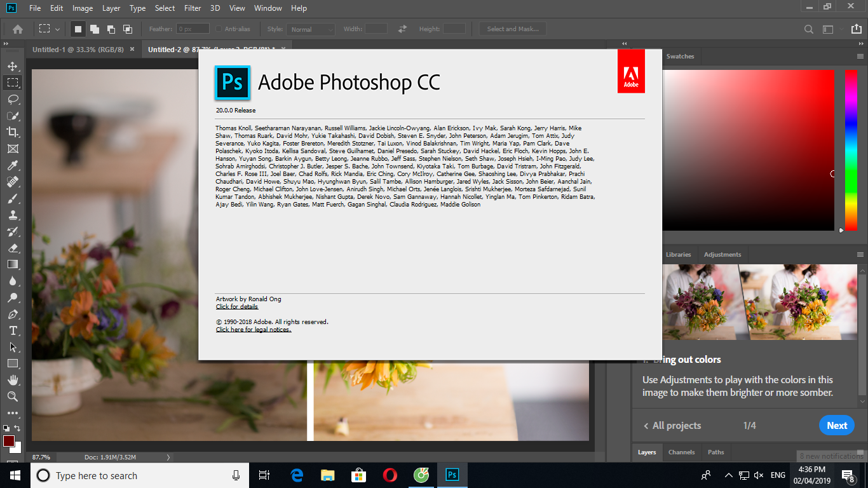
Task: Open the Edit Toolbar three-dots menu
Action: click(13, 413)
